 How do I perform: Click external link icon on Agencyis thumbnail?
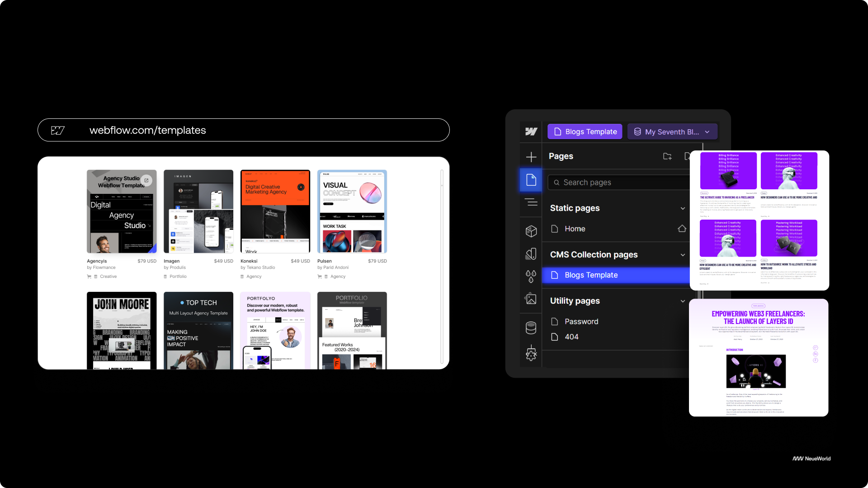tap(146, 180)
